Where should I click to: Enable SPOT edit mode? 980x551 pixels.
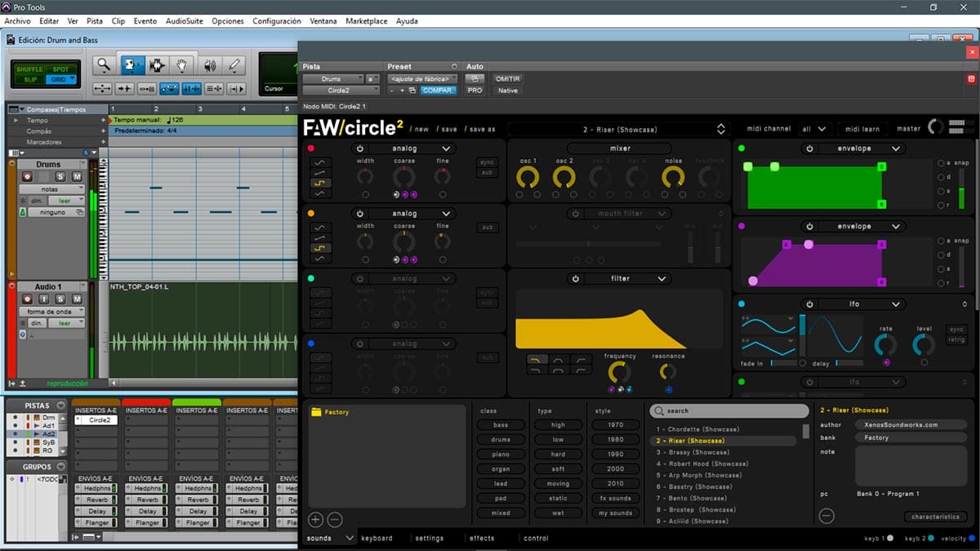click(61, 69)
